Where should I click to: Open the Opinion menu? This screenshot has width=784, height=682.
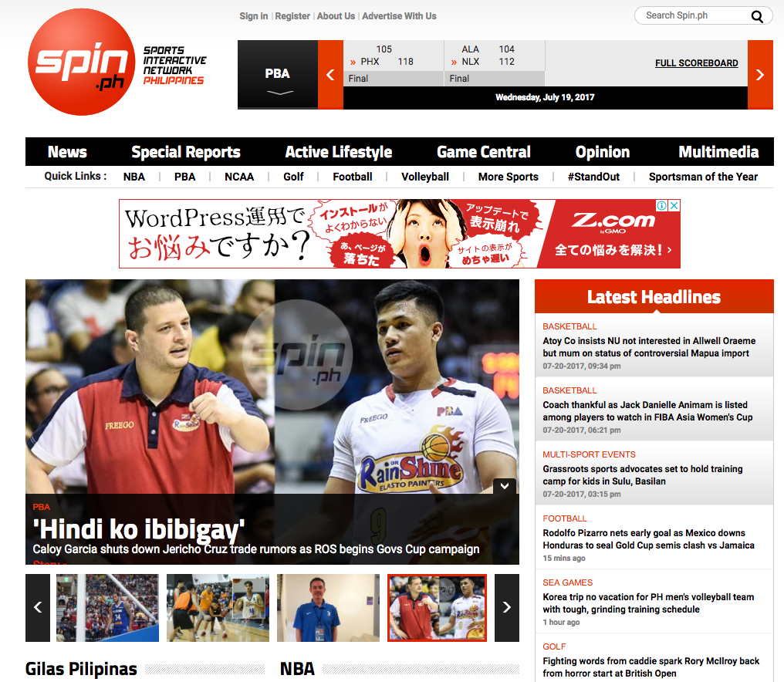pyautogui.click(x=603, y=151)
